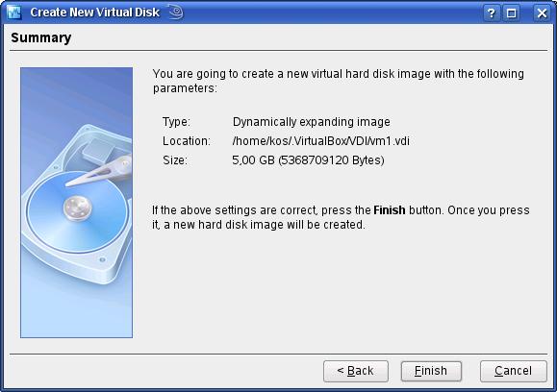Go to the previous step with the Back button
This screenshot has width=557, height=392.
point(356,371)
